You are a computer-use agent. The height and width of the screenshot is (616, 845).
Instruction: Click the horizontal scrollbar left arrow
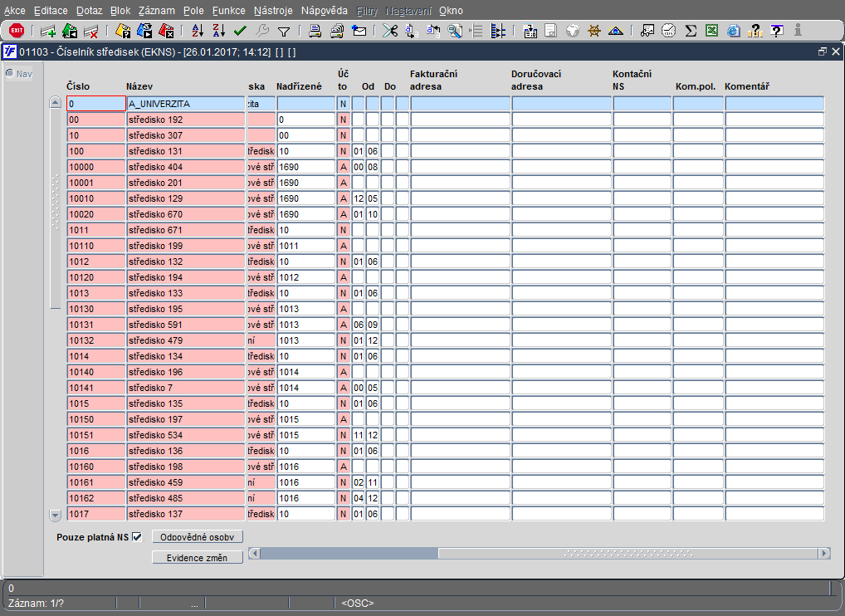click(254, 554)
